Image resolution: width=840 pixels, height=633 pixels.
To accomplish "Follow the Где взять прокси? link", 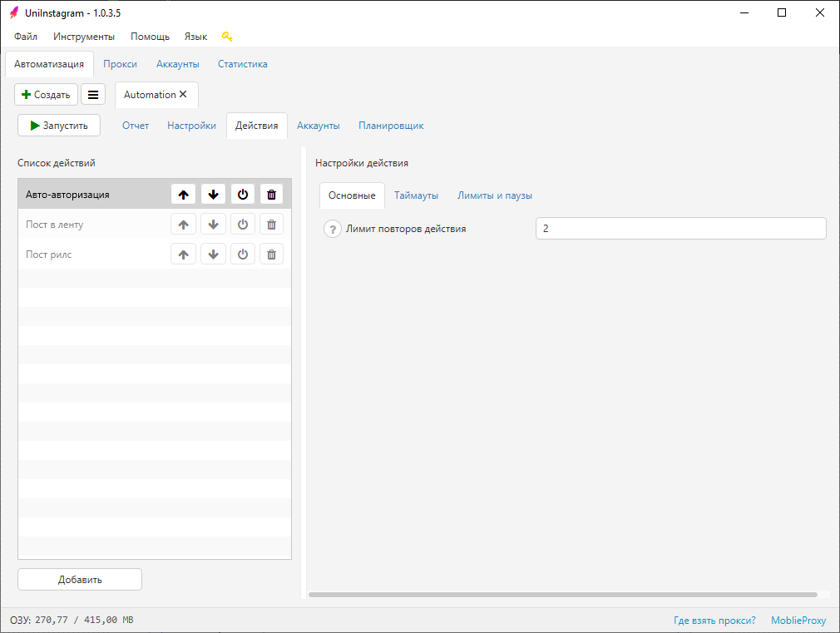I will (714, 621).
